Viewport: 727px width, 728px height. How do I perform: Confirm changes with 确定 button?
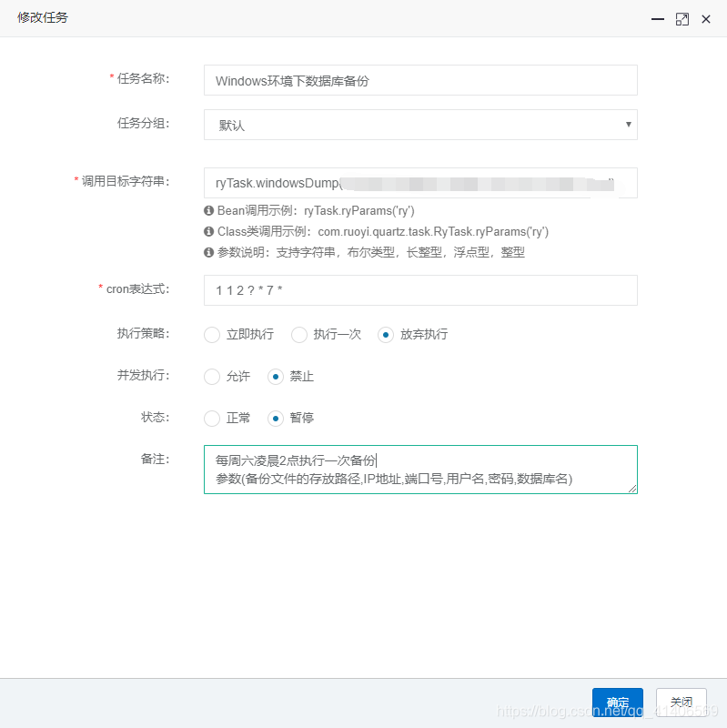click(x=618, y=702)
